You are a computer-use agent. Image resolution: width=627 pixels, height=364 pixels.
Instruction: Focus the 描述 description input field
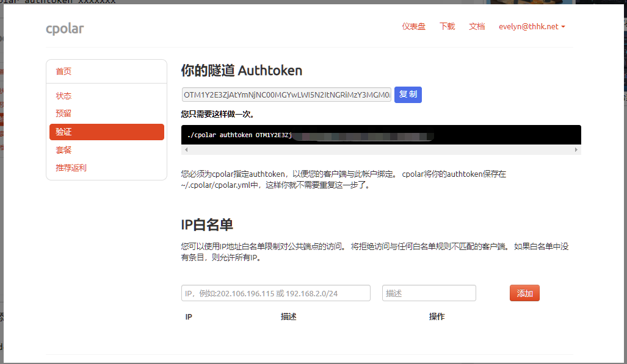tap(429, 293)
